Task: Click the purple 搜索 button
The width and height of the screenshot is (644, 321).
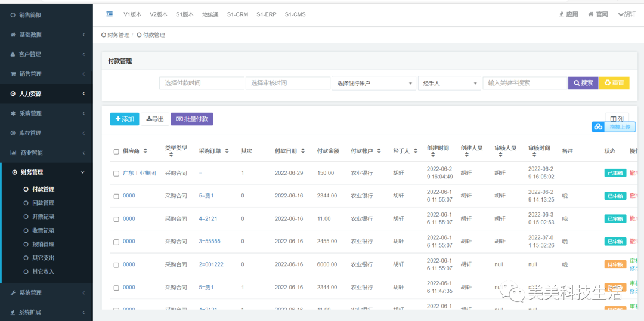Action: pos(583,83)
